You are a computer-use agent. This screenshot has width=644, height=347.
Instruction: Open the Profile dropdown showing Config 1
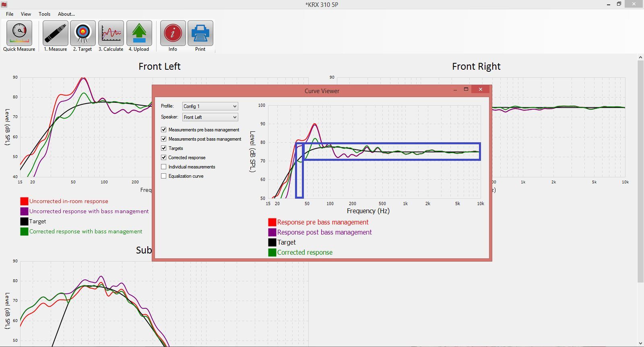[x=210, y=106]
